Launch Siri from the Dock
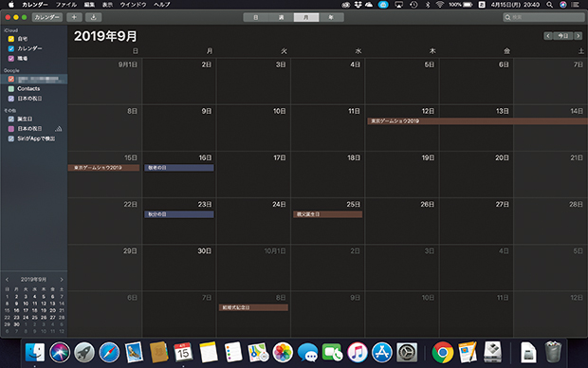 point(60,352)
